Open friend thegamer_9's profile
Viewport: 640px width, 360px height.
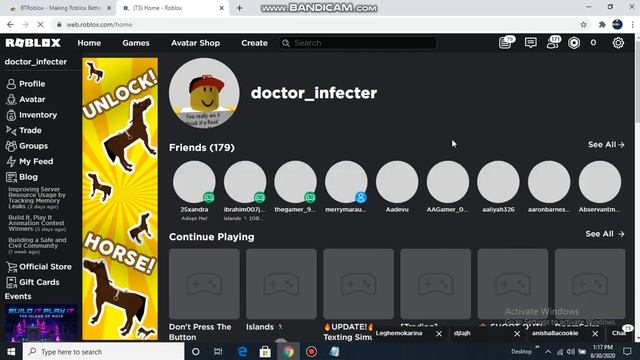click(x=296, y=182)
